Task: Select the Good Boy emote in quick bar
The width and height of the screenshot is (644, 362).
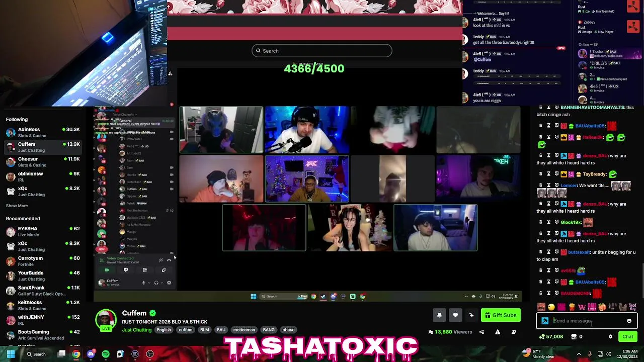Action: click(x=632, y=307)
